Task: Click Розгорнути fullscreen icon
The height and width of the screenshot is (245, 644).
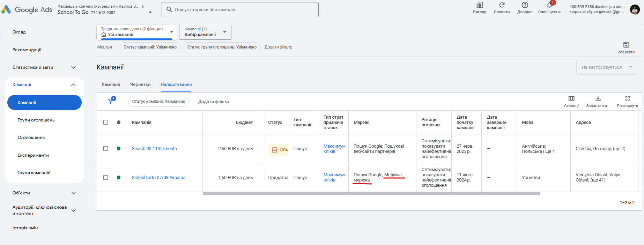Action: tap(628, 98)
